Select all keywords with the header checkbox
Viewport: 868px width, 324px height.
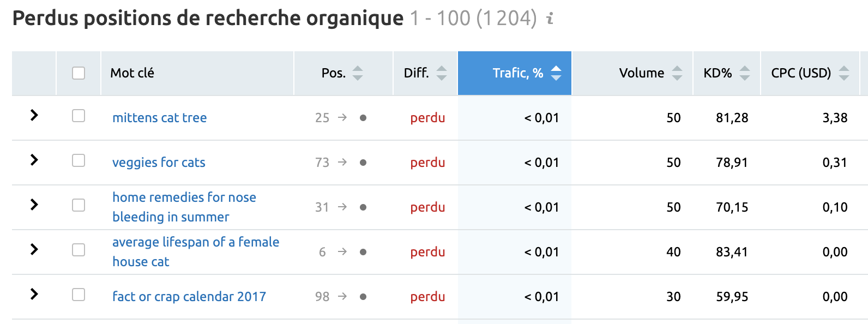click(78, 72)
